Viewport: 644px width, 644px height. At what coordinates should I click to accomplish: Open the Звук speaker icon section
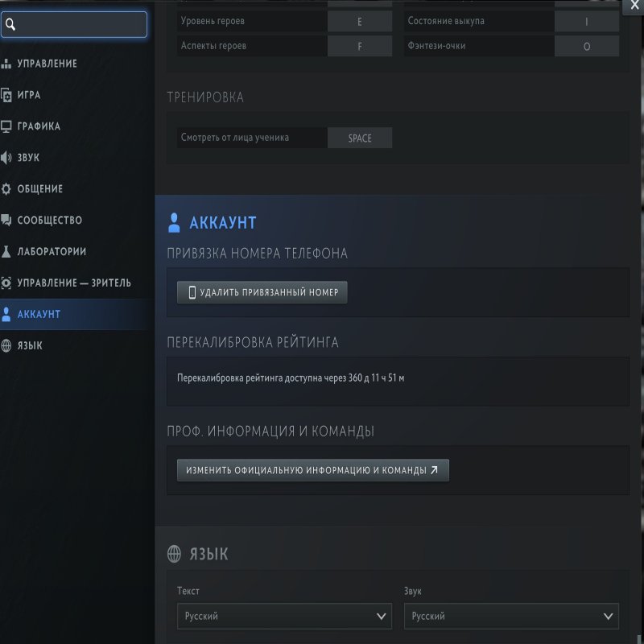[7, 158]
